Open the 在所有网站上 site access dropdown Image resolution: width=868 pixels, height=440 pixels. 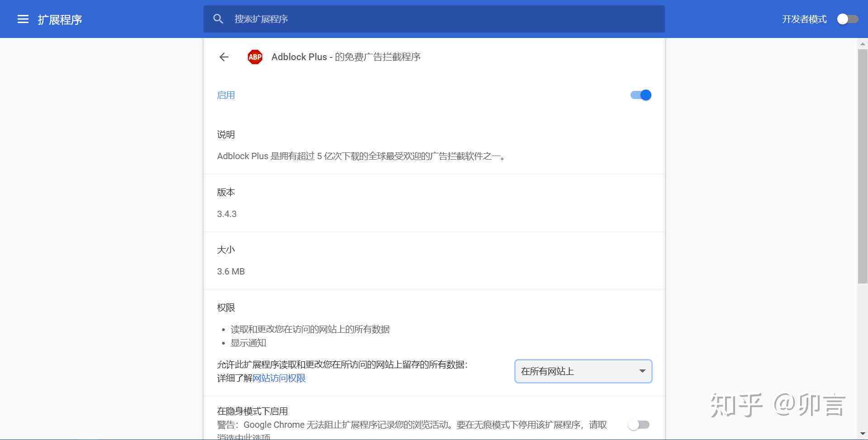583,371
